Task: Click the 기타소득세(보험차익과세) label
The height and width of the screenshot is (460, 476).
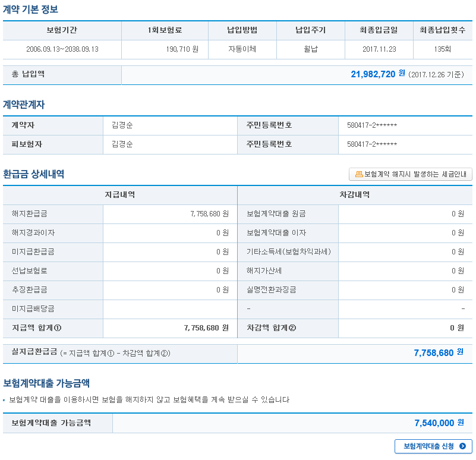Action: tap(289, 252)
